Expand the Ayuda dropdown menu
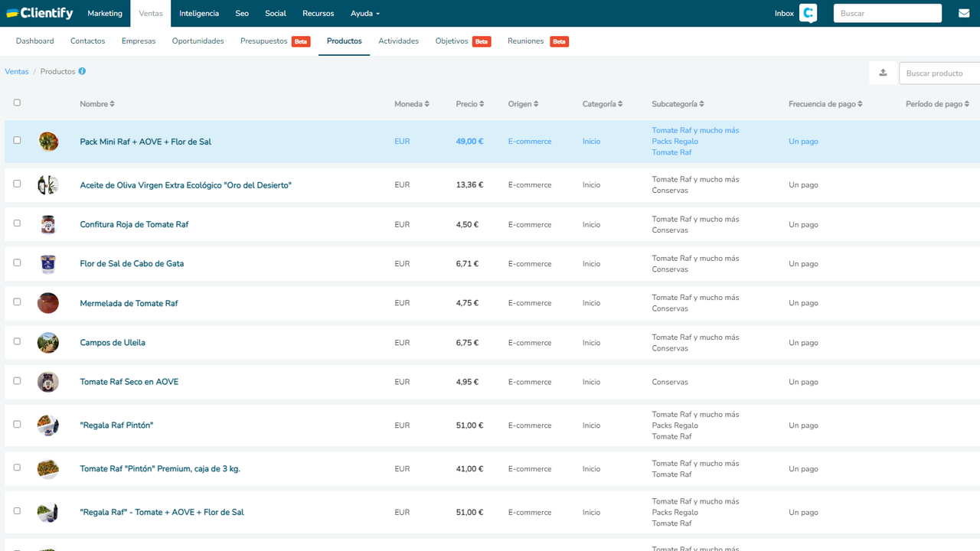This screenshot has height=551, width=980. (x=365, y=13)
